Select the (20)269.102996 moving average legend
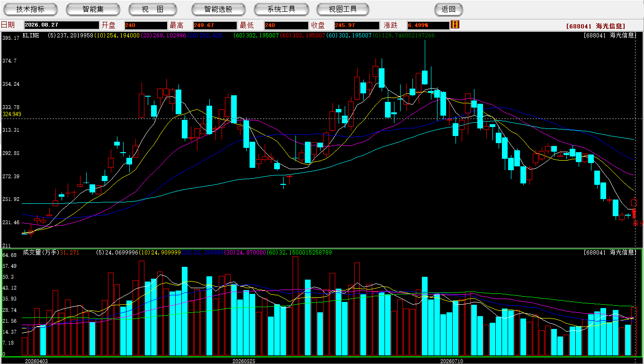 162,36
